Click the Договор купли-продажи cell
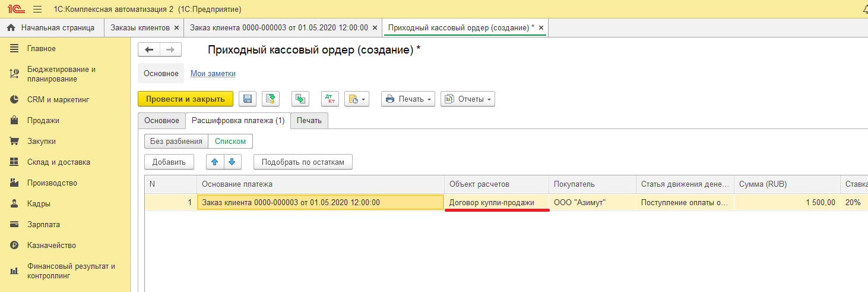The width and height of the screenshot is (868, 292). [496, 203]
